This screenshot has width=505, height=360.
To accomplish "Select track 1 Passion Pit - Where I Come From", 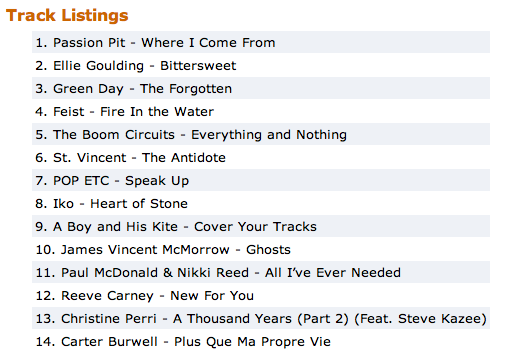I will 261,42.
